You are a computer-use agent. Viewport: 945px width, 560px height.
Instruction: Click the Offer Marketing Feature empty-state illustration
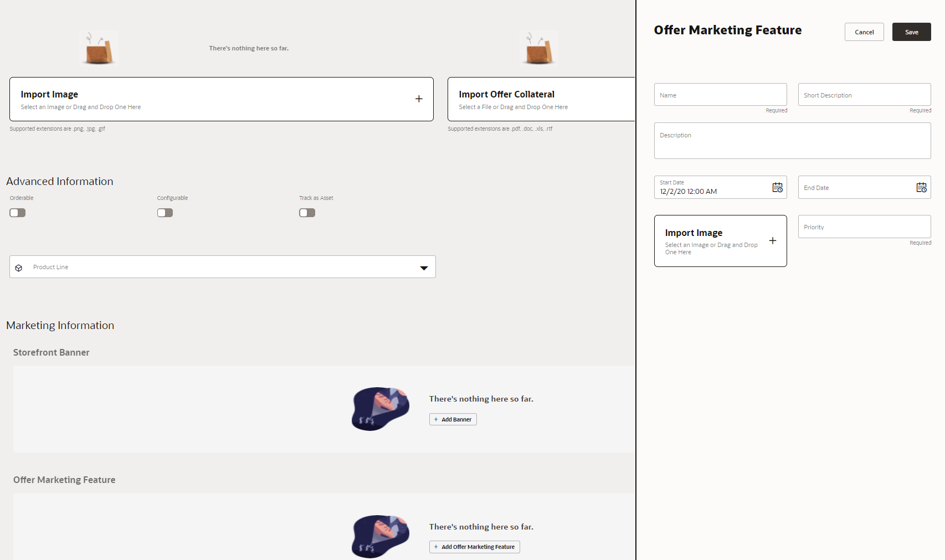tap(381, 536)
